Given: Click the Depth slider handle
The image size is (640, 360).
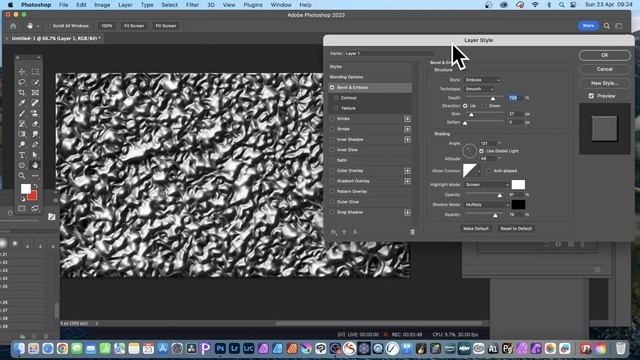Looking at the screenshot, I should tap(493, 98).
